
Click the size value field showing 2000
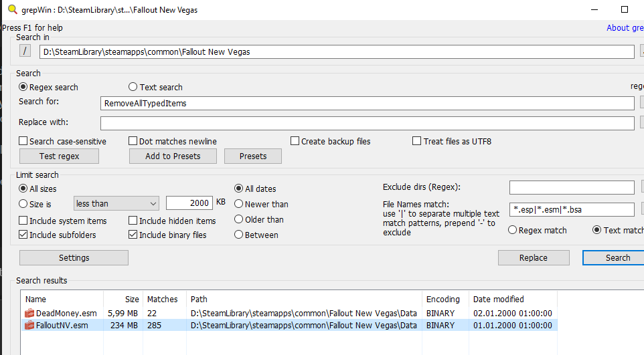pos(189,203)
